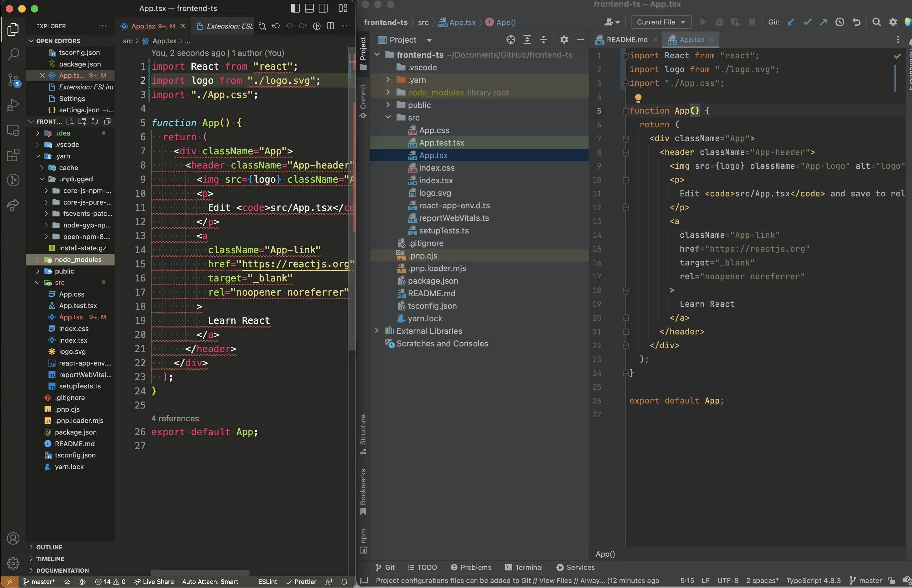Open the Source Control view with the 5 badge
Viewport: 912px width, 588px height.
13,80
